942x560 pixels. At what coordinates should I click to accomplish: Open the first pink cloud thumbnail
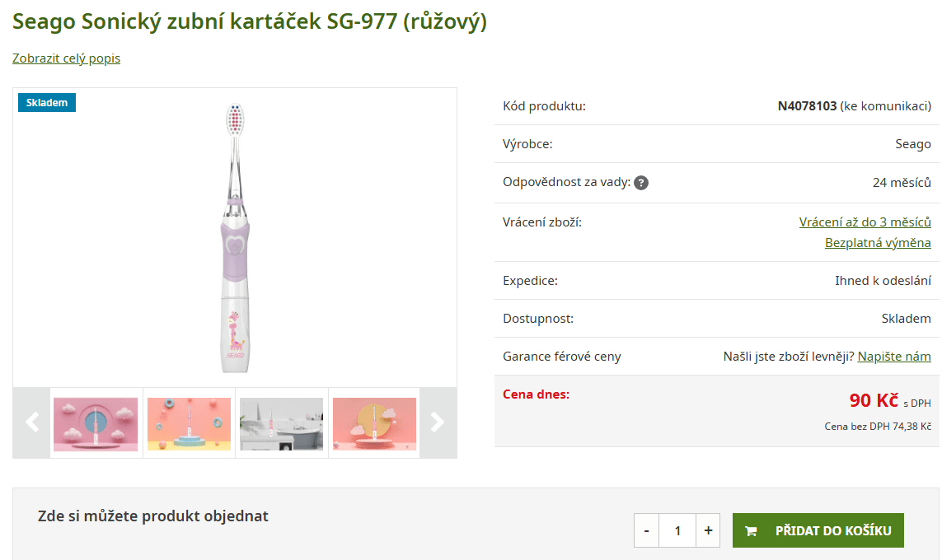pyautogui.click(x=95, y=422)
